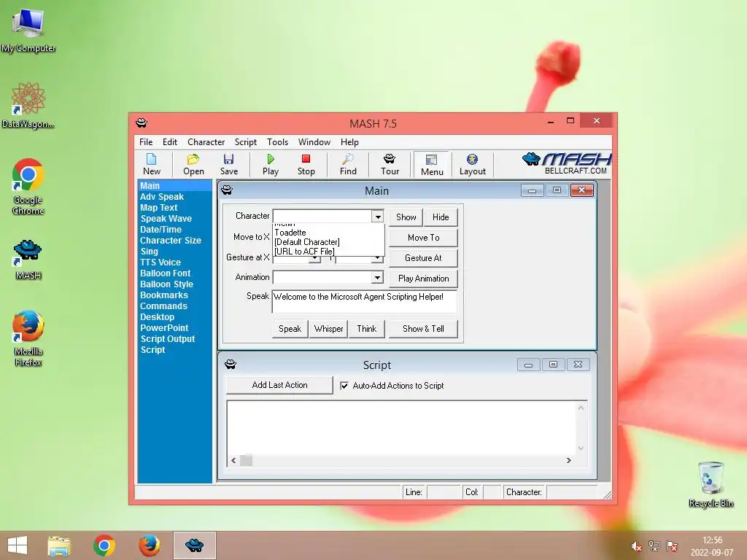
Task: Click MASH taskbar button
Action: coord(194,545)
